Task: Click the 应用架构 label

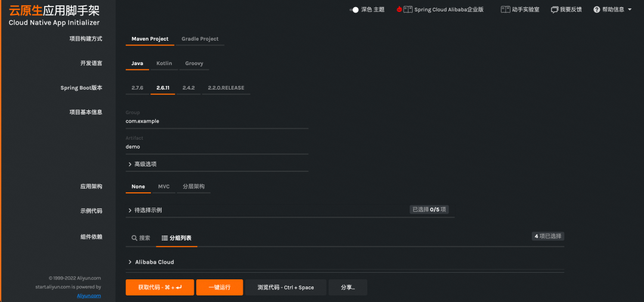Action: (91, 187)
